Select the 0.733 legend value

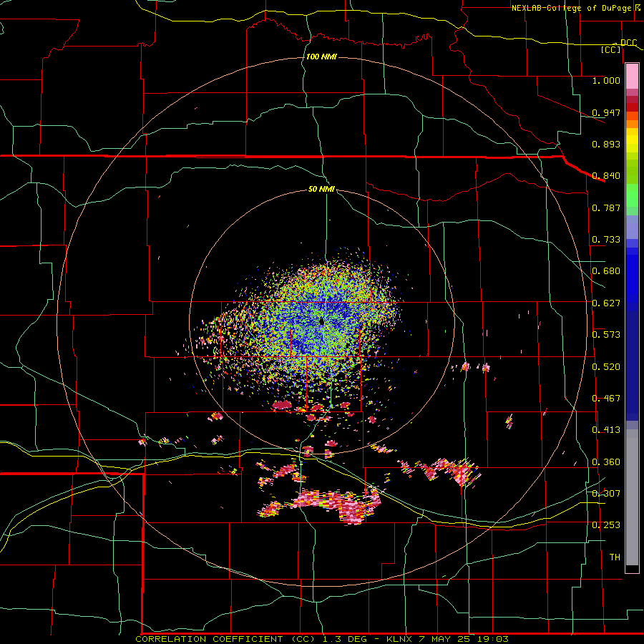[606, 240]
